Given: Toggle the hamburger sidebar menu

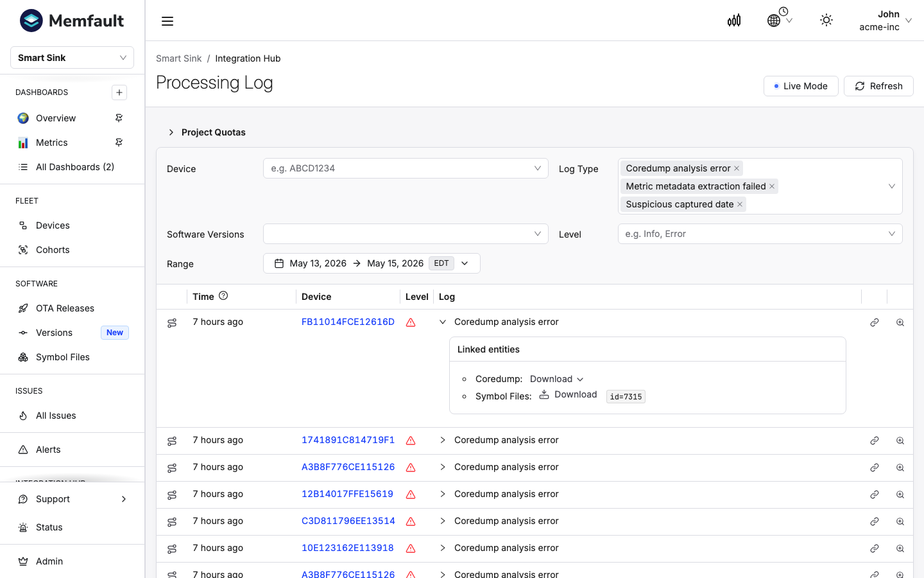Looking at the screenshot, I should click(x=167, y=21).
